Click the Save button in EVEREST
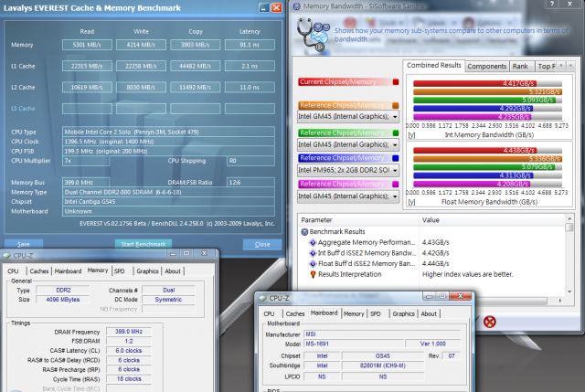This screenshot has height=392, width=585. (x=24, y=244)
